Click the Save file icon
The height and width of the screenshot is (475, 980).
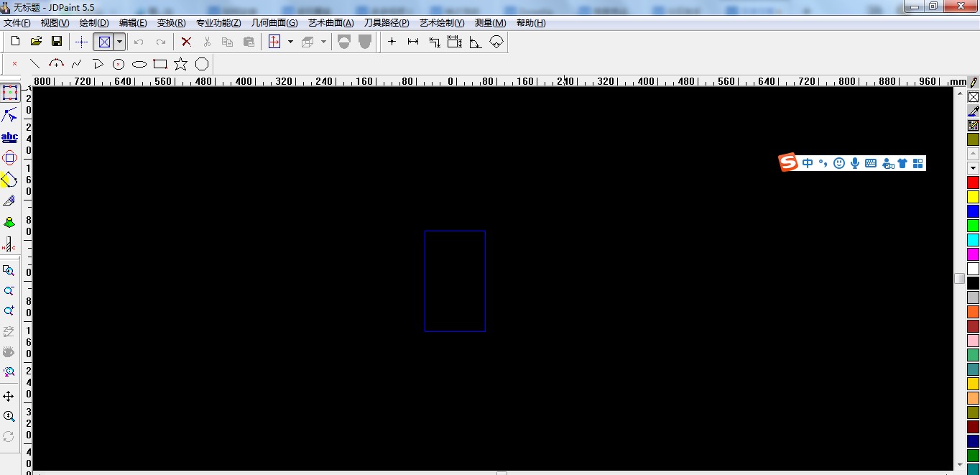pos(57,41)
